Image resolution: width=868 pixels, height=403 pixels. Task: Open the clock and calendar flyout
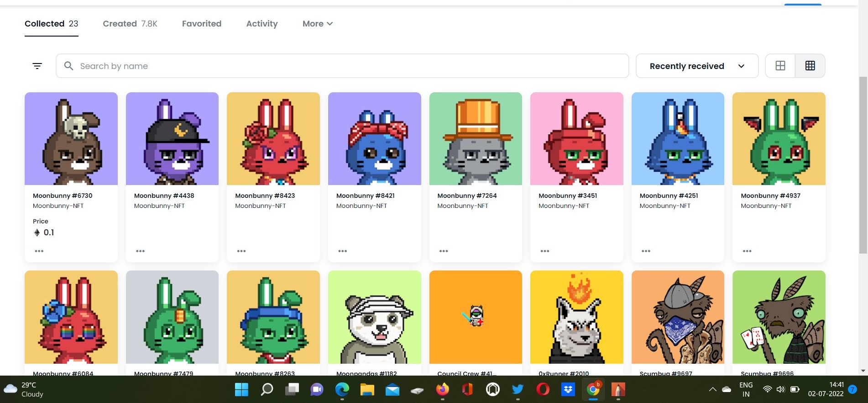pyautogui.click(x=826, y=389)
